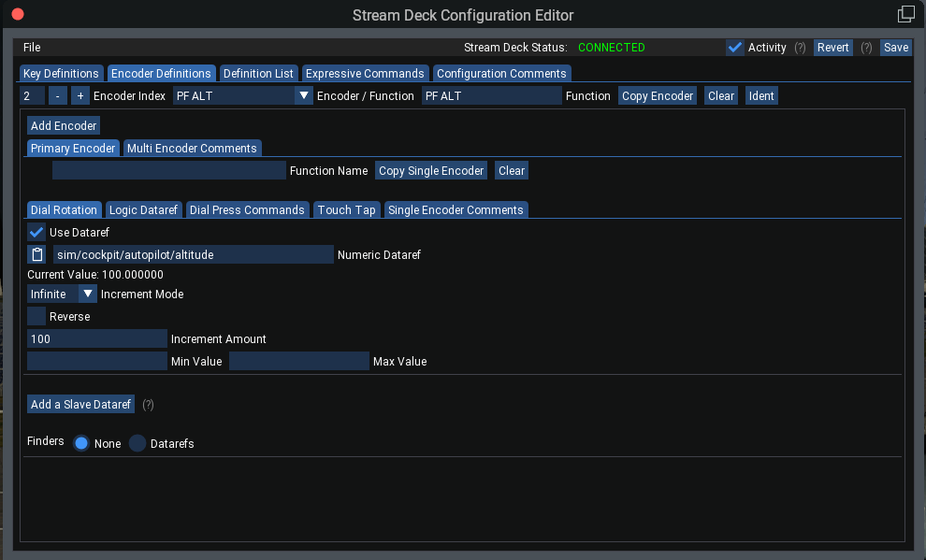Click the Revert button
Image resolution: width=926 pixels, height=560 pixels.
pyautogui.click(x=832, y=47)
